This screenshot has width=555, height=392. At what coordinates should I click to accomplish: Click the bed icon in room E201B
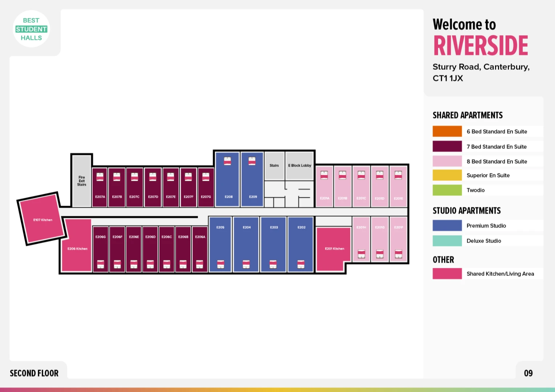343,175
